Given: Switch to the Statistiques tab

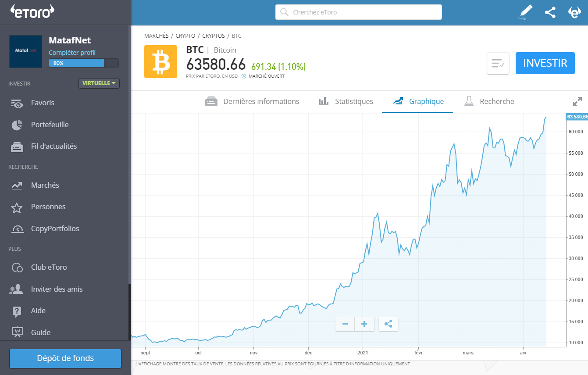Looking at the screenshot, I should 346,101.
